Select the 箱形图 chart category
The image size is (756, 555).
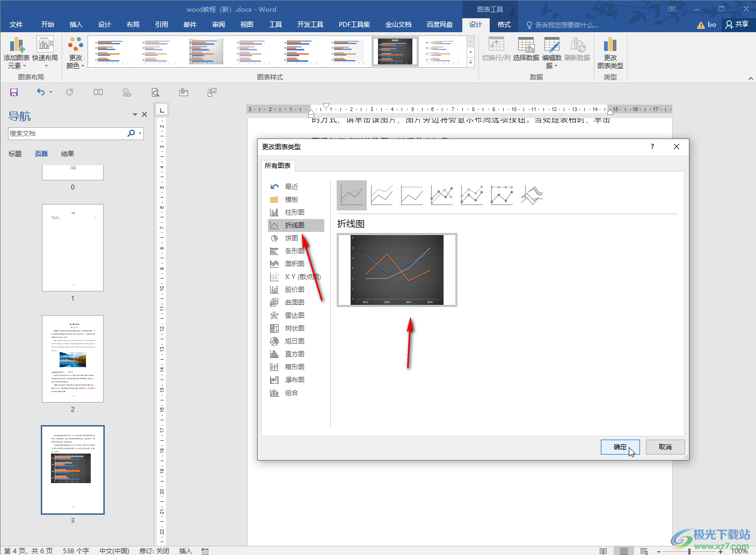coord(296,367)
